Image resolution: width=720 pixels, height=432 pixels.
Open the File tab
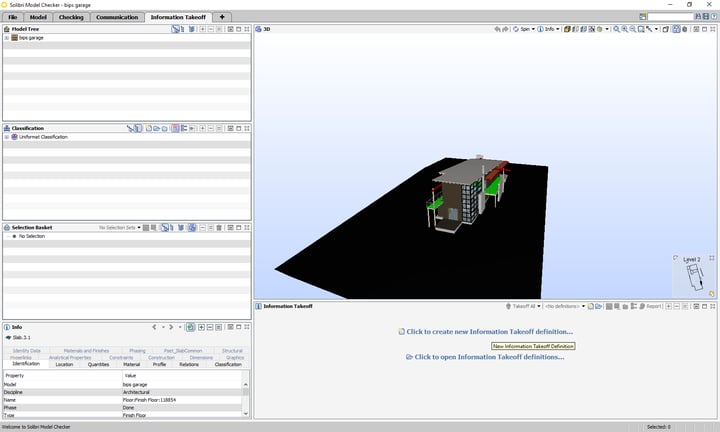[13, 17]
